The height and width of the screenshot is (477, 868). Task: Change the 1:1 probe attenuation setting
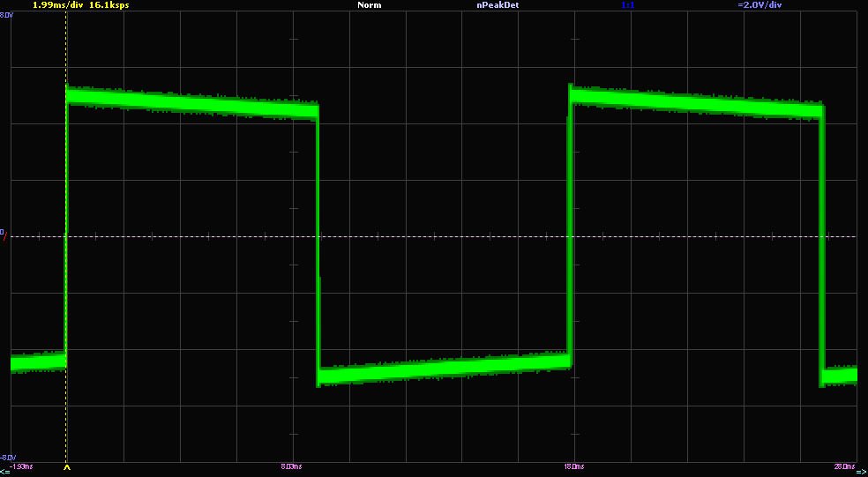(x=628, y=5)
